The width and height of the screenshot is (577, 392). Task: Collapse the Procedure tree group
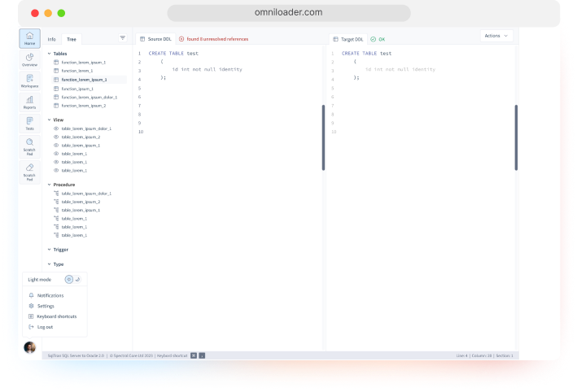click(50, 185)
